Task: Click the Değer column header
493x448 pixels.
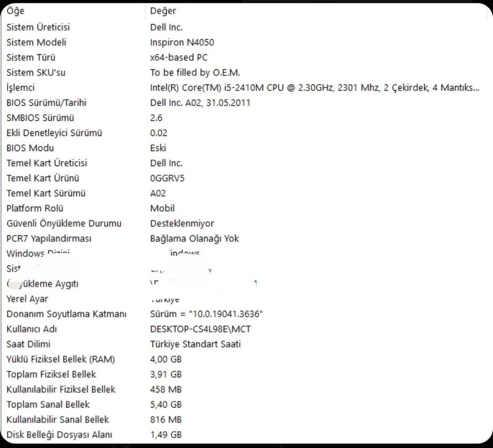Action: coord(163,11)
